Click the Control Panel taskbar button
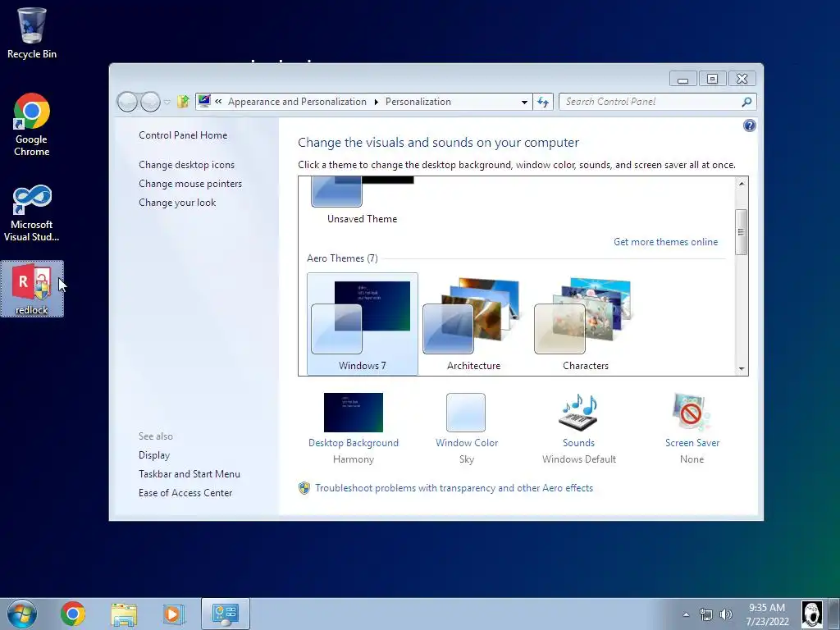 point(225,614)
